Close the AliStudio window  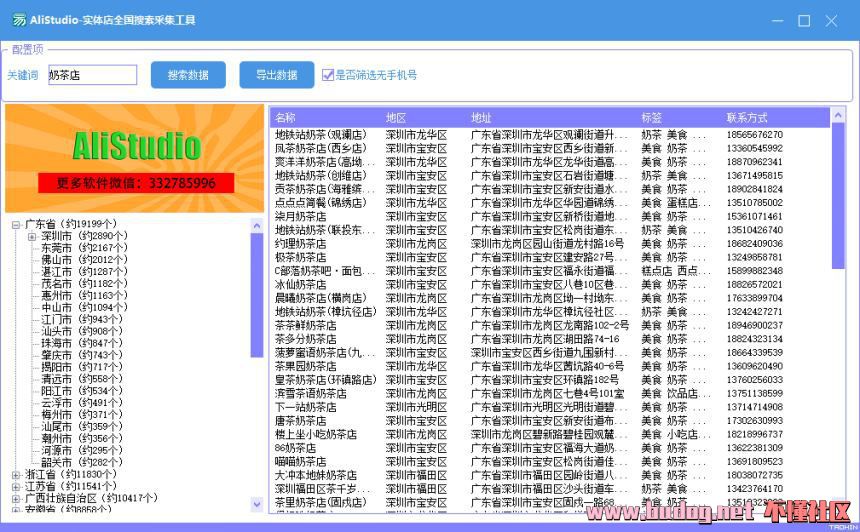(x=831, y=20)
